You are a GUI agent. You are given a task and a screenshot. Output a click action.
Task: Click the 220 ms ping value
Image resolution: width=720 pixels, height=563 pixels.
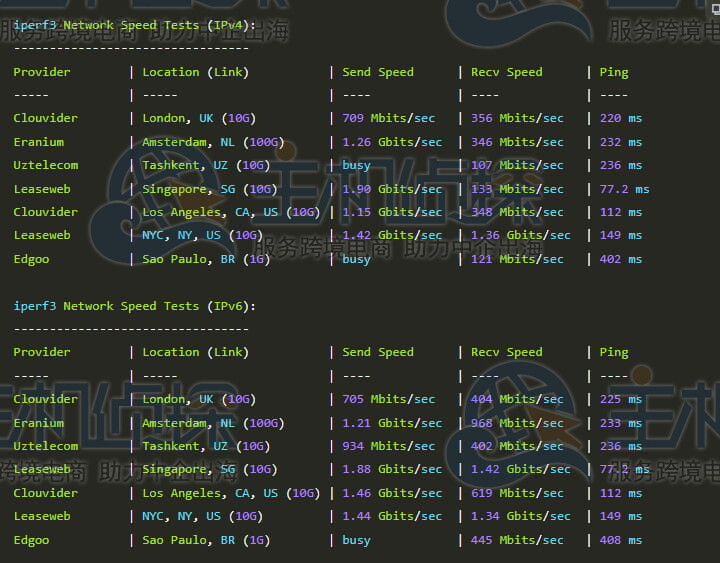620,118
